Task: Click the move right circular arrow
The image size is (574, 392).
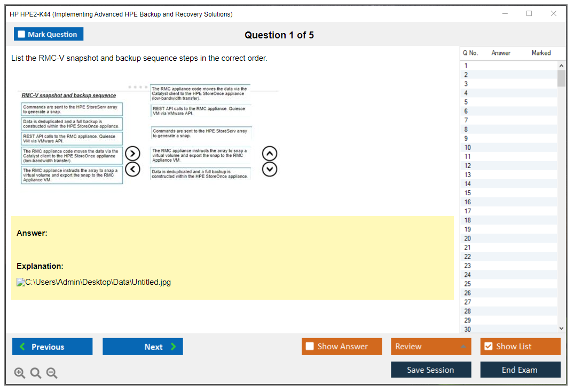Action: pos(132,154)
